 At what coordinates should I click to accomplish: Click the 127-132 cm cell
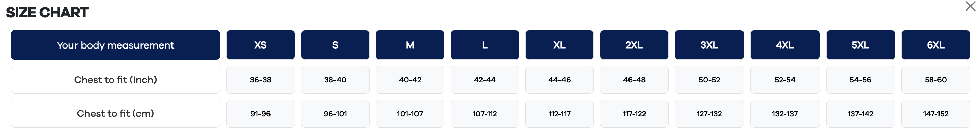coord(709,113)
